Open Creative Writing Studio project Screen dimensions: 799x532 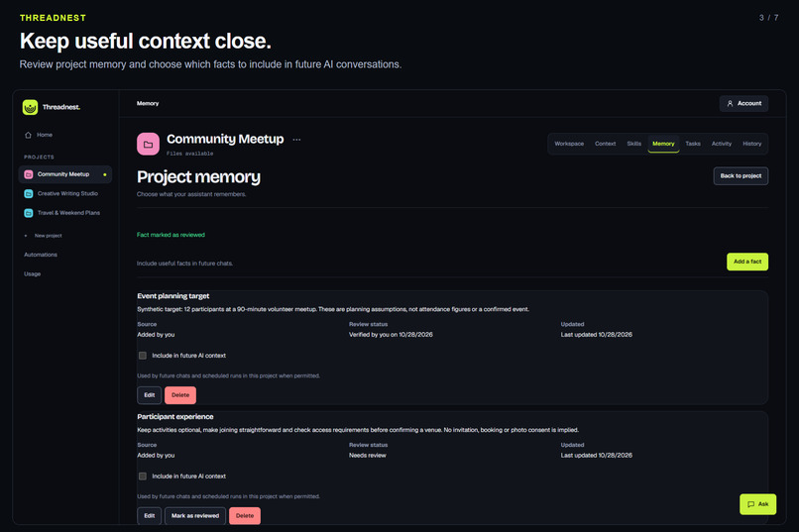point(65,193)
